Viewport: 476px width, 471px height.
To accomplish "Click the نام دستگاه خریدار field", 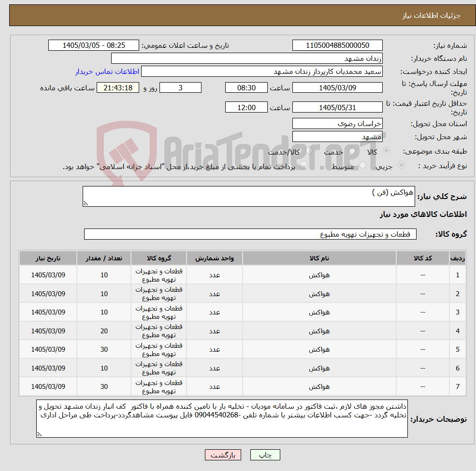I will pos(247,58).
